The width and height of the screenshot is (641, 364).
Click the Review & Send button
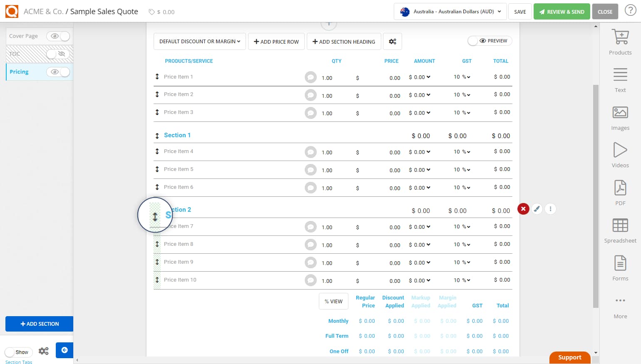pyautogui.click(x=561, y=11)
